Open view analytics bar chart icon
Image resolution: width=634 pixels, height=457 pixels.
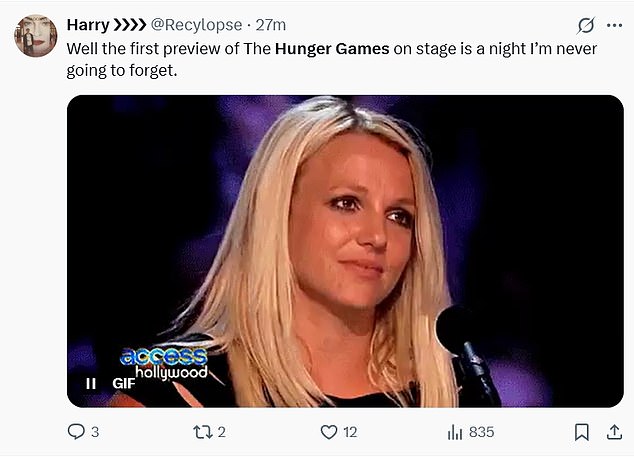click(x=455, y=432)
